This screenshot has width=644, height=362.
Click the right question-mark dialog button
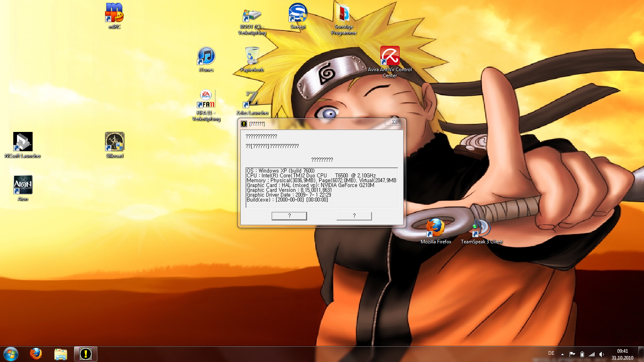coord(354,216)
